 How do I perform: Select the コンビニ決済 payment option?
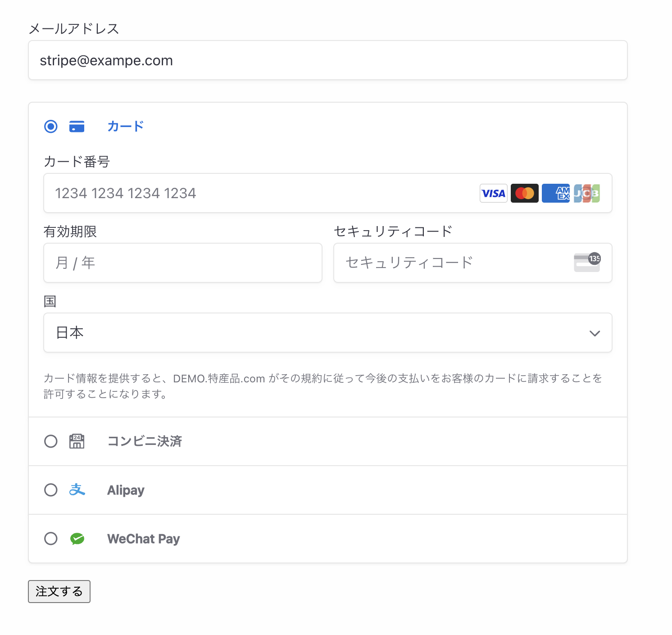point(51,441)
